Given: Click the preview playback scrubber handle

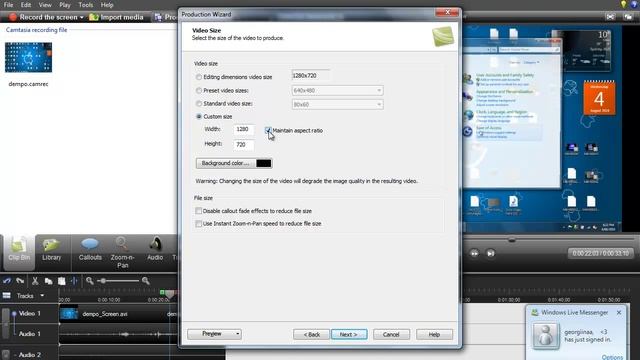Looking at the screenshot, I should [x=511, y=240].
